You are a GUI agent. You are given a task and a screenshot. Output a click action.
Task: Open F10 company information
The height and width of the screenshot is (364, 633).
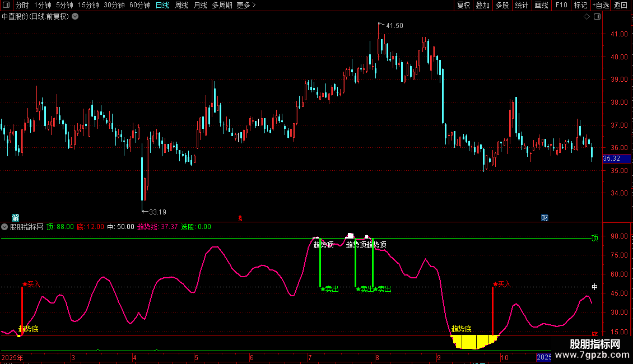(x=561, y=5)
